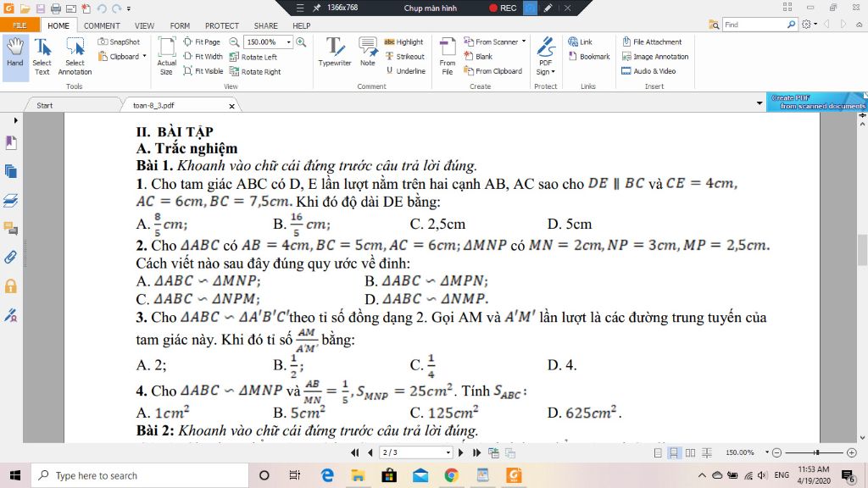The height and width of the screenshot is (488, 868).
Task: Open the Security lock side panel
Action: tap(10, 286)
